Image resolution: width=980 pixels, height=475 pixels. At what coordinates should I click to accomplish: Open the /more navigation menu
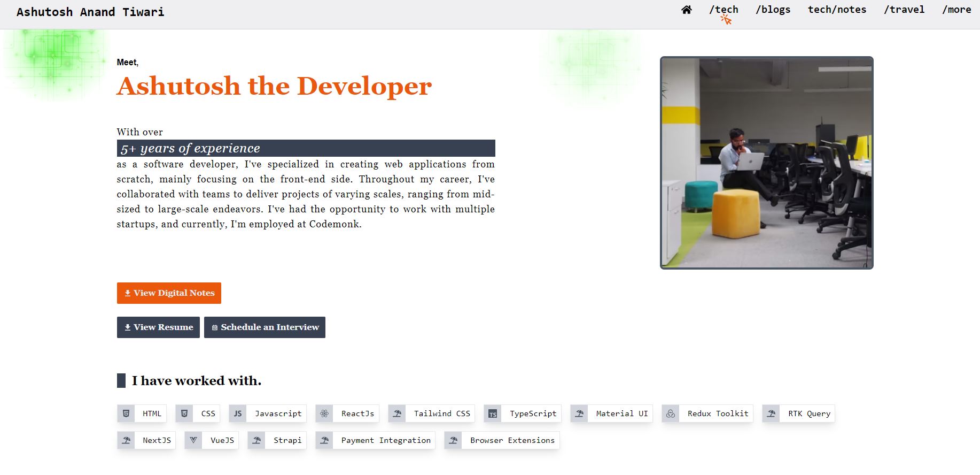click(956, 10)
